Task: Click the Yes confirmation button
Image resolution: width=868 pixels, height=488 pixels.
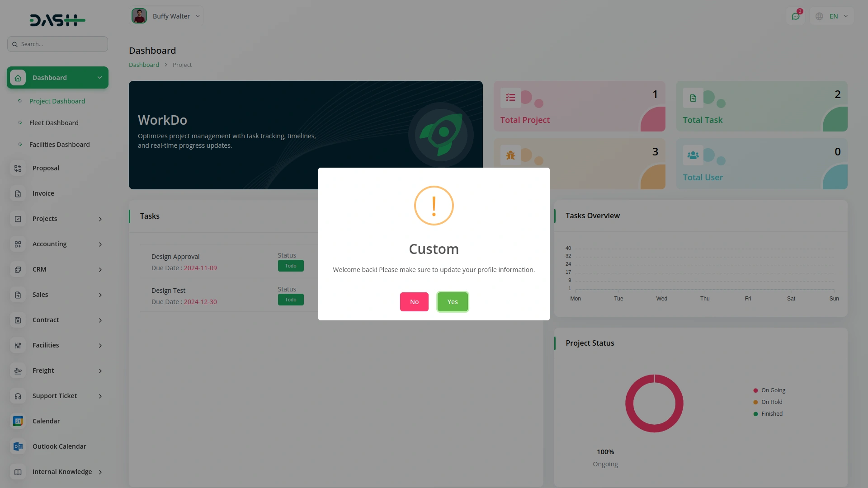Action: click(x=453, y=301)
